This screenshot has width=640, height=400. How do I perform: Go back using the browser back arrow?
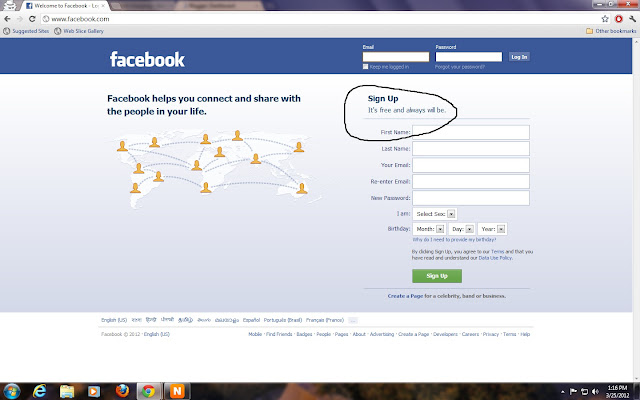pyautogui.click(x=7, y=19)
